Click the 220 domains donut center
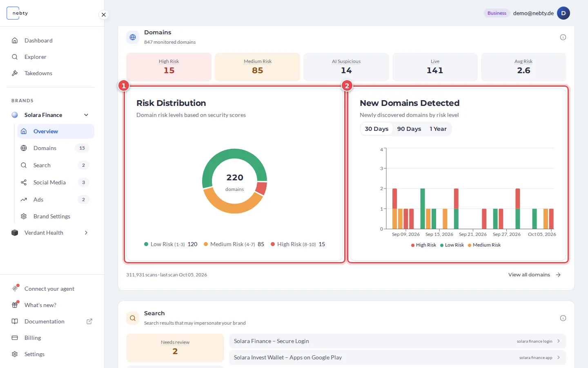 235,182
